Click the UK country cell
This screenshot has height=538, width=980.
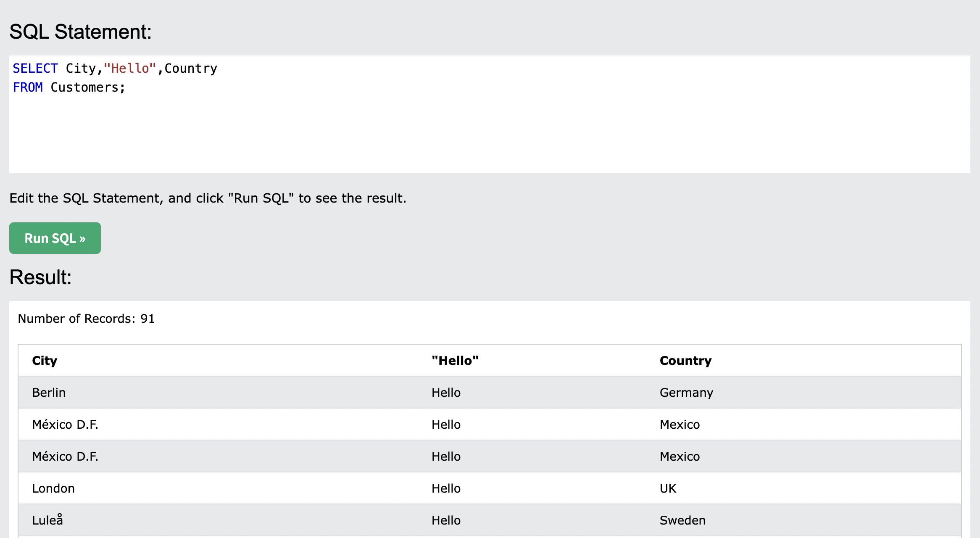pos(668,488)
